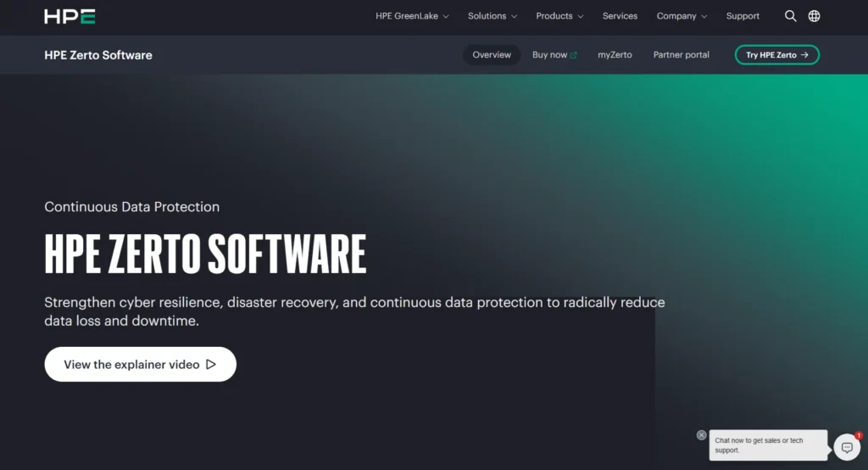This screenshot has width=868, height=470.
Task: Click the HPE Zerto Software subnav title
Action: tap(98, 55)
